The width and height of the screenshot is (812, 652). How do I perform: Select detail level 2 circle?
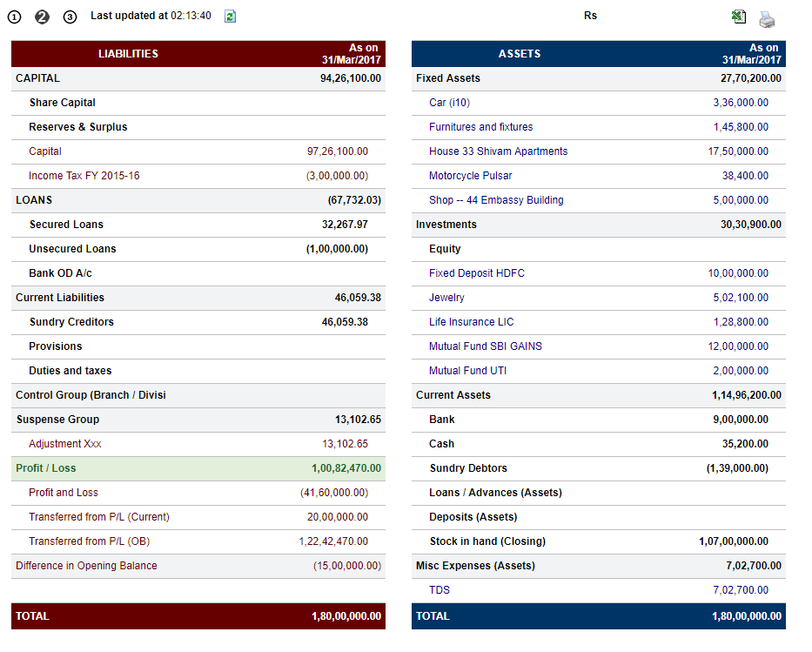42,17
